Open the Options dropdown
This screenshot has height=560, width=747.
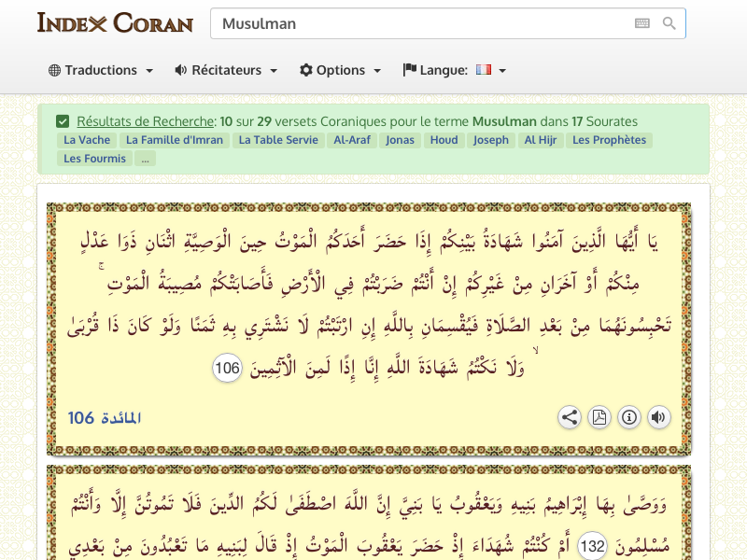341,70
